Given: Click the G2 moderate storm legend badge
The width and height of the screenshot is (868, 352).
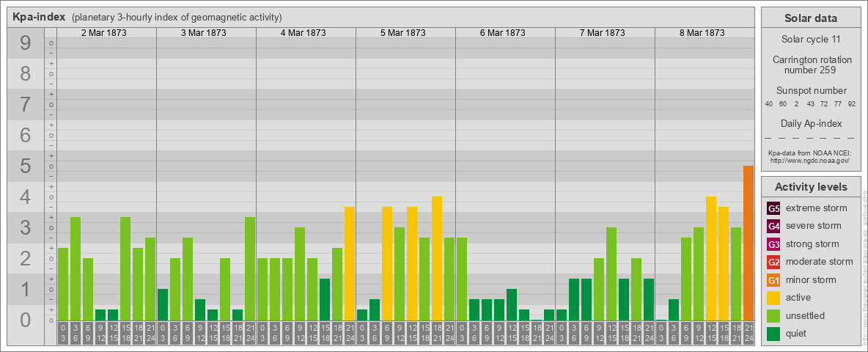Looking at the screenshot, I should [x=773, y=262].
